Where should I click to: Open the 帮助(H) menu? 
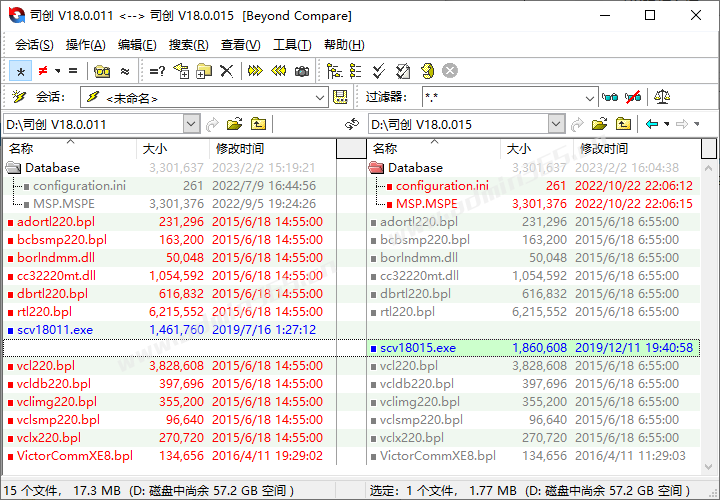coord(344,45)
